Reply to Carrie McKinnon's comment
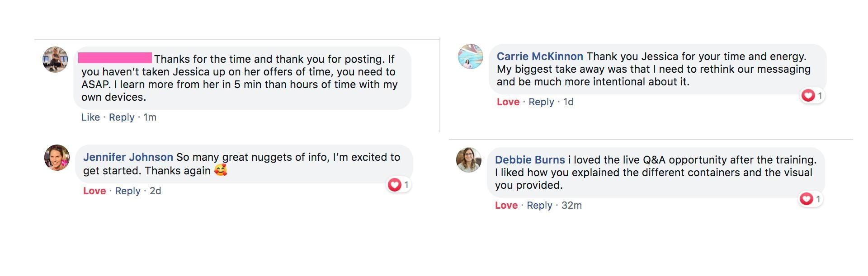Viewport: 868px width, 276px height. pos(541,102)
